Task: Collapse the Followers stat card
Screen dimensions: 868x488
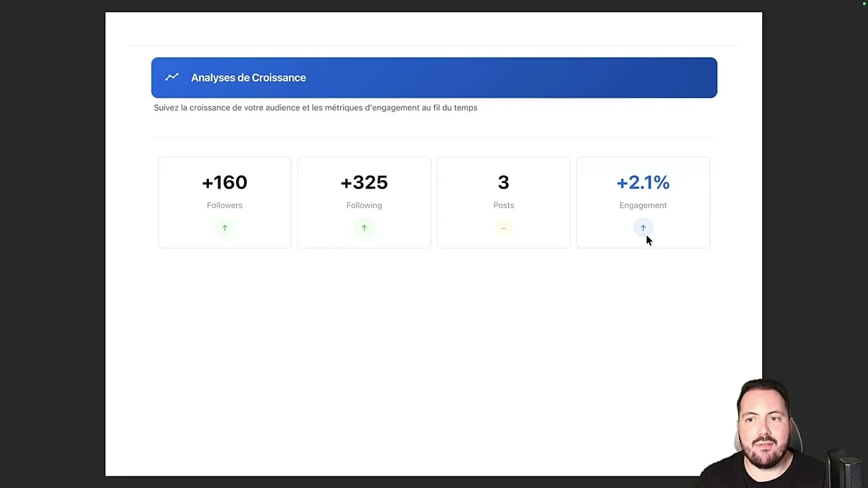Action: pos(224,202)
